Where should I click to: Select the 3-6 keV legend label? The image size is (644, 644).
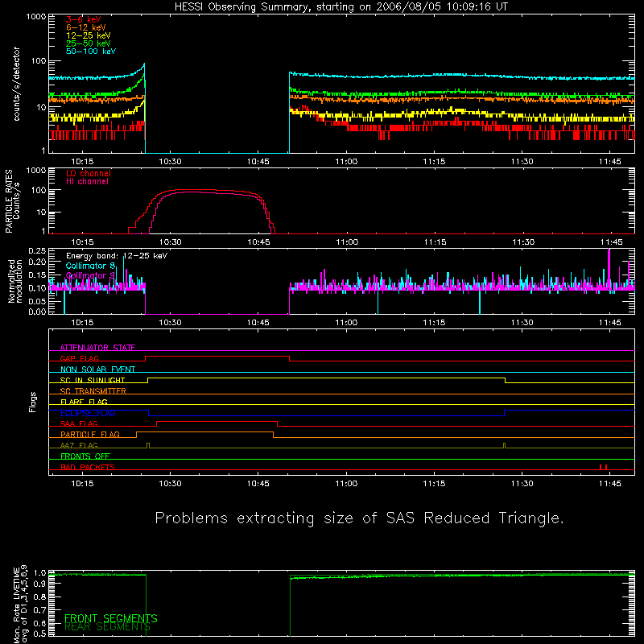pyautogui.click(x=84, y=19)
